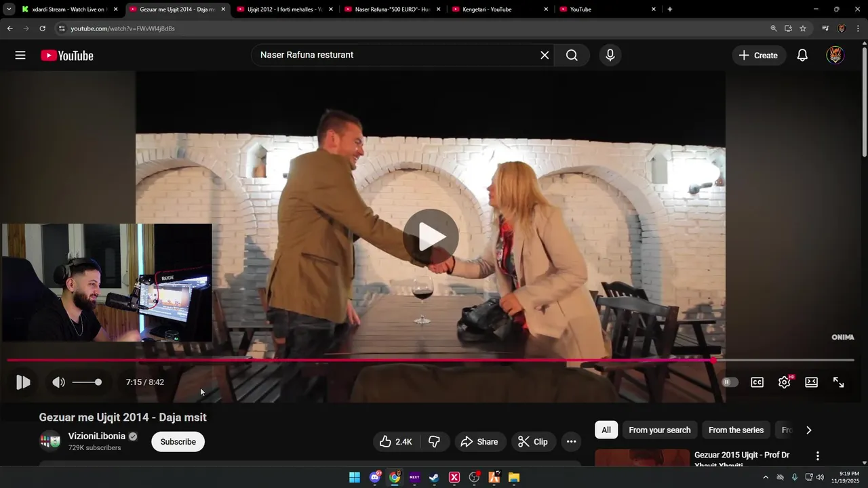Open File Explorer from the taskbar
The image size is (868, 488).
513,477
